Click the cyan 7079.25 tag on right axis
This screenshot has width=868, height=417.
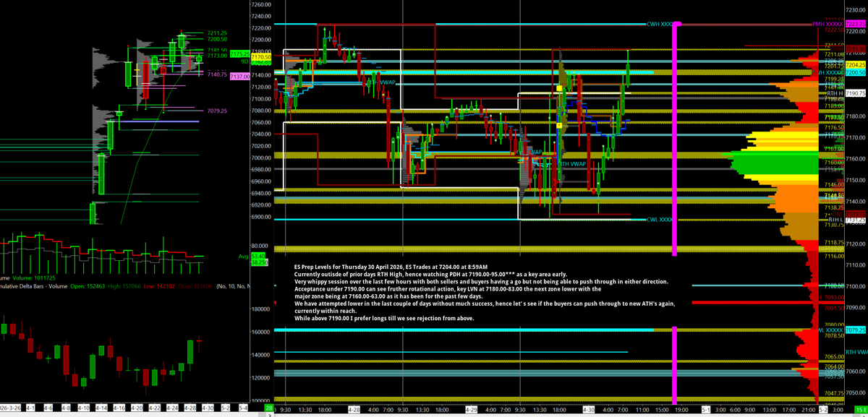pyautogui.click(x=856, y=330)
